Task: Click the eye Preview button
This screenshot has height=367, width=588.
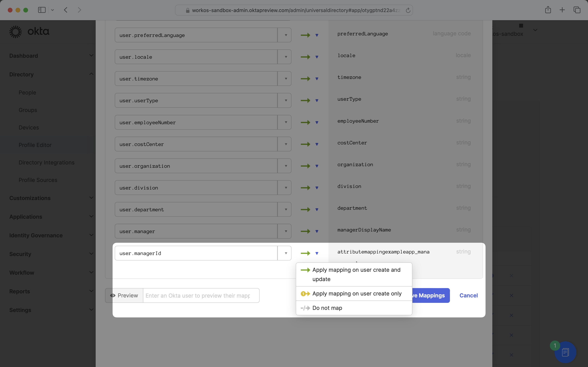Action: click(x=124, y=295)
